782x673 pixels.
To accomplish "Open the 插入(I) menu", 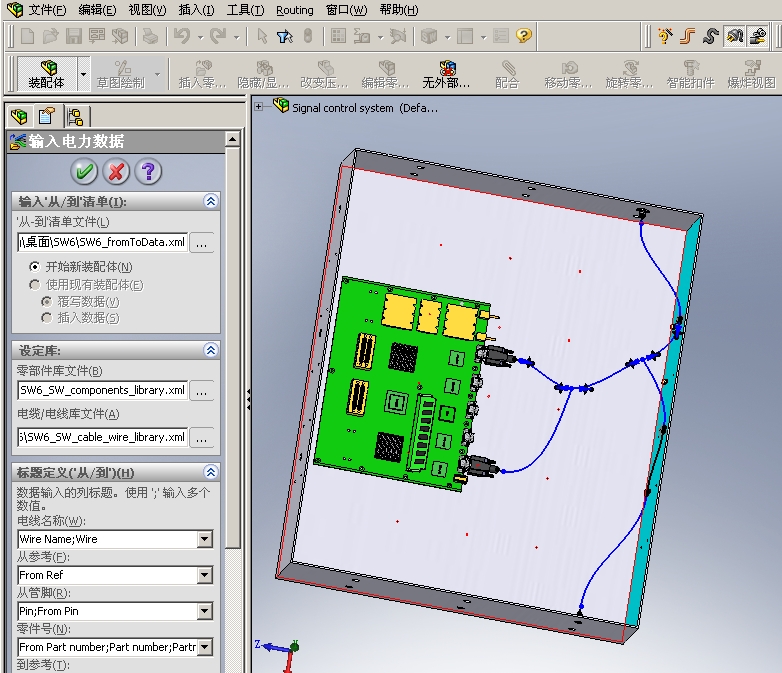I will 196,10.
